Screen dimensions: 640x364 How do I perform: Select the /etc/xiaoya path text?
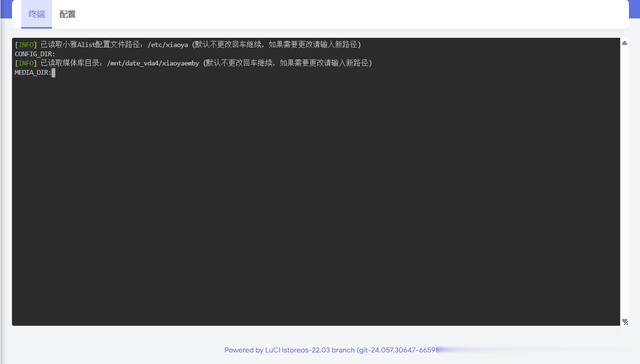point(168,45)
